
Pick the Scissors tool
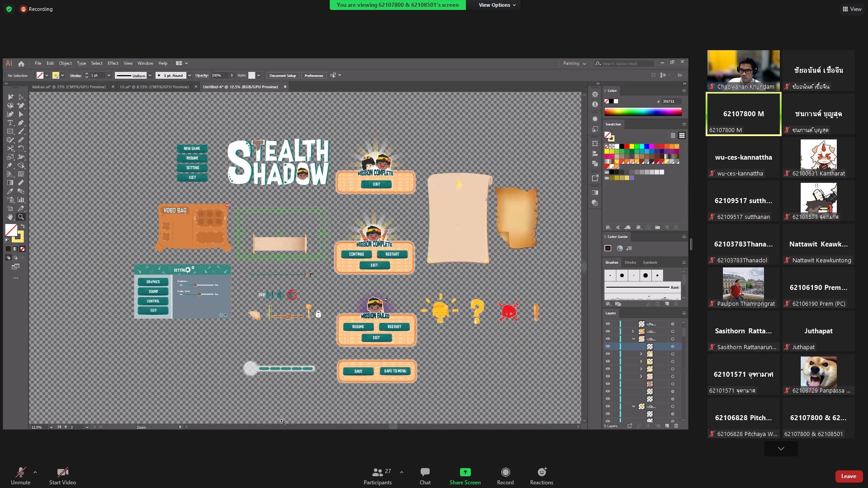pyautogui.click(x=10, y=148)
